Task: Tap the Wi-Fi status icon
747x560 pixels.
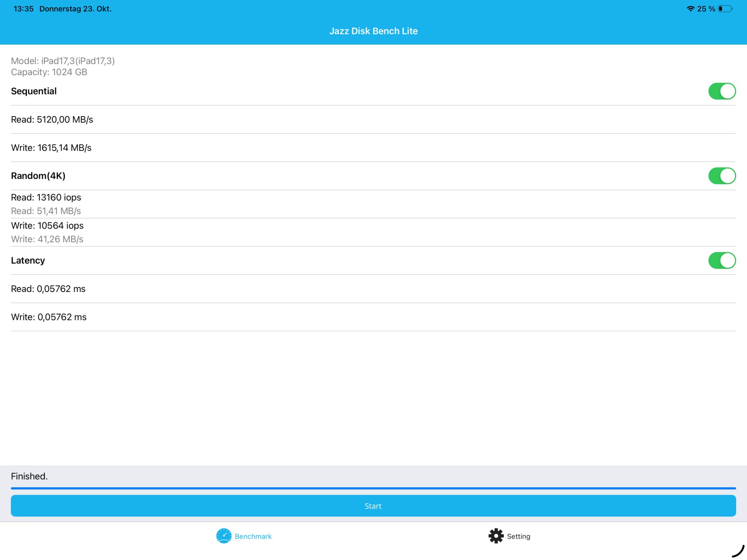Action: pos(691,9)
